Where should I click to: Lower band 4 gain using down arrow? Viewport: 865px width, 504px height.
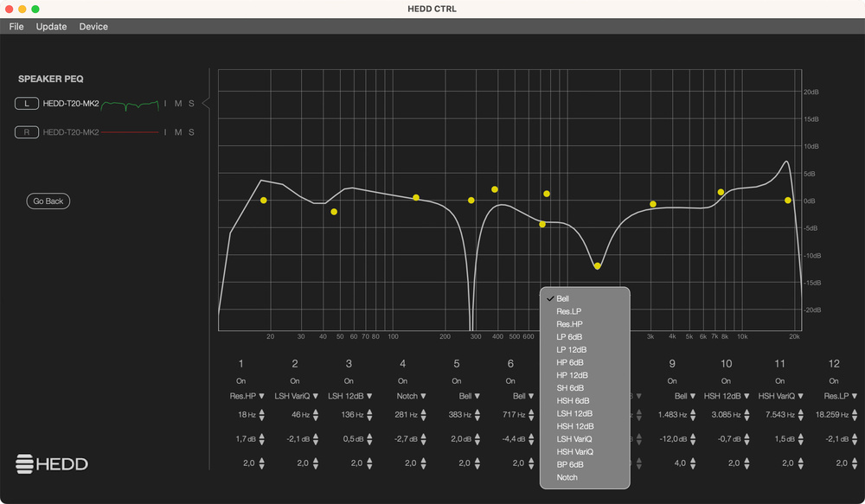(x=424, y=443)
